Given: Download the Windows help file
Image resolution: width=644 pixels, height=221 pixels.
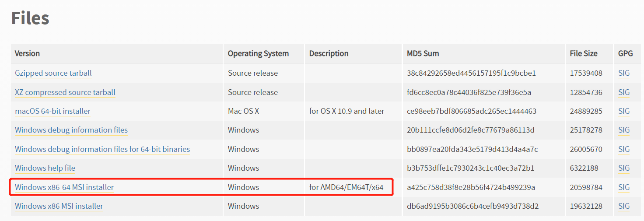Looking at the screenshot, I should pyautogui.click(x=45, y=168).
